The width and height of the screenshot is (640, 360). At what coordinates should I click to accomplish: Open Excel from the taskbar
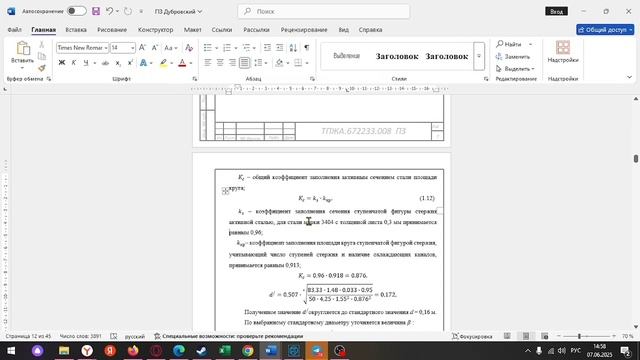pyautogui.click(x=224, y=351)
